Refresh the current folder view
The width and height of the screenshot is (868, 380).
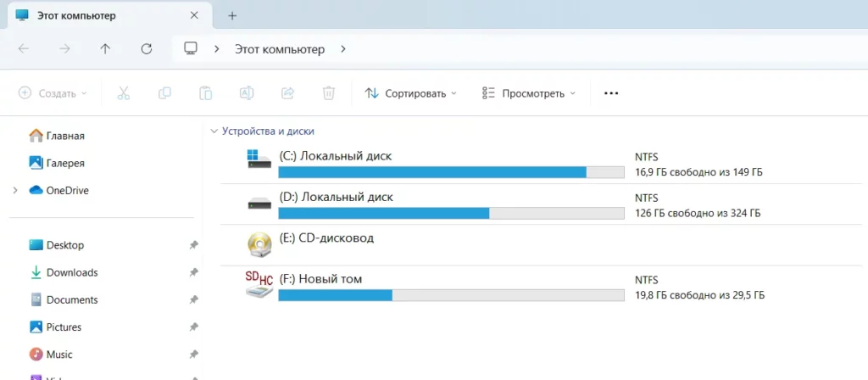(x=146, y=48)
